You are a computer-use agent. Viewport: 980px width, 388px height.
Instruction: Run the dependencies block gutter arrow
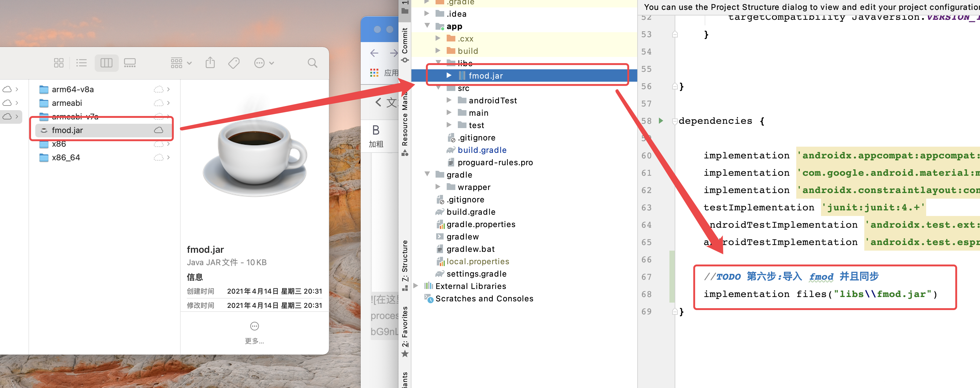pyautogui.click(x=661, y=121)
